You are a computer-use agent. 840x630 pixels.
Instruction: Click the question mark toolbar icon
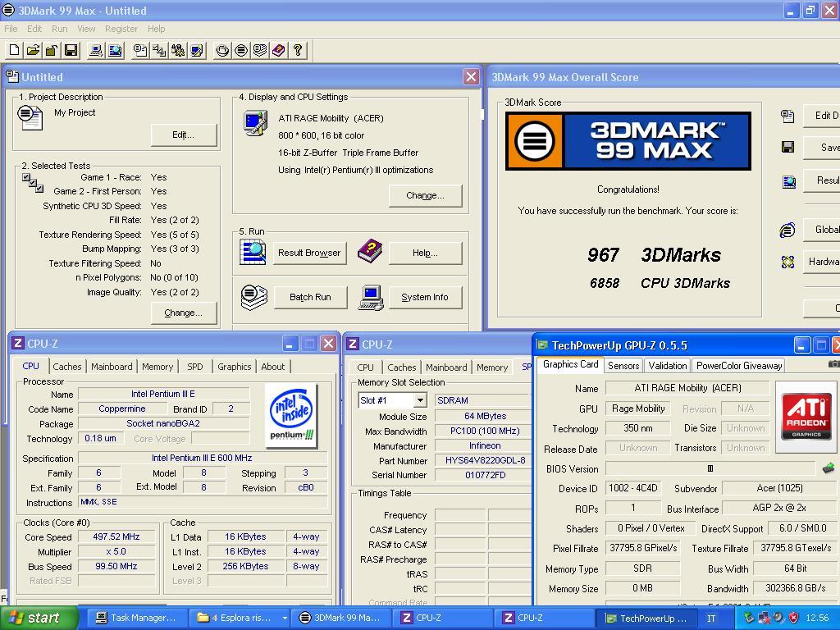point(297,50)
